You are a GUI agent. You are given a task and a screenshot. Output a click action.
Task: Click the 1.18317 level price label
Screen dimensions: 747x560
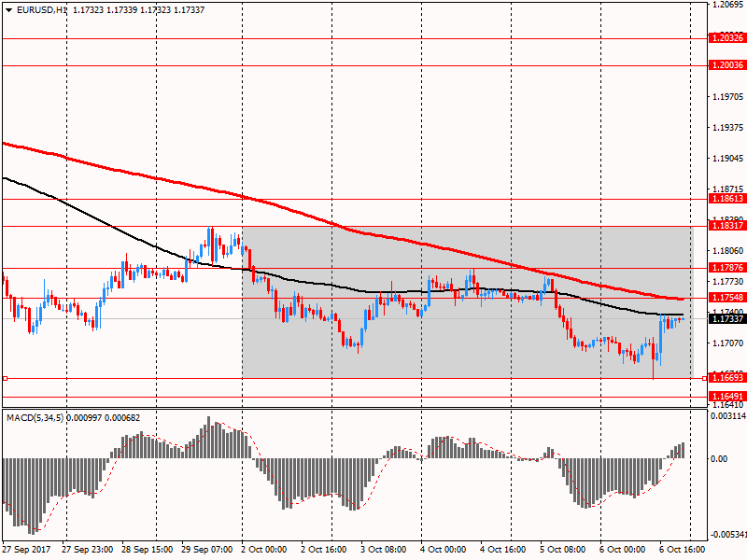tap(726, 226)
